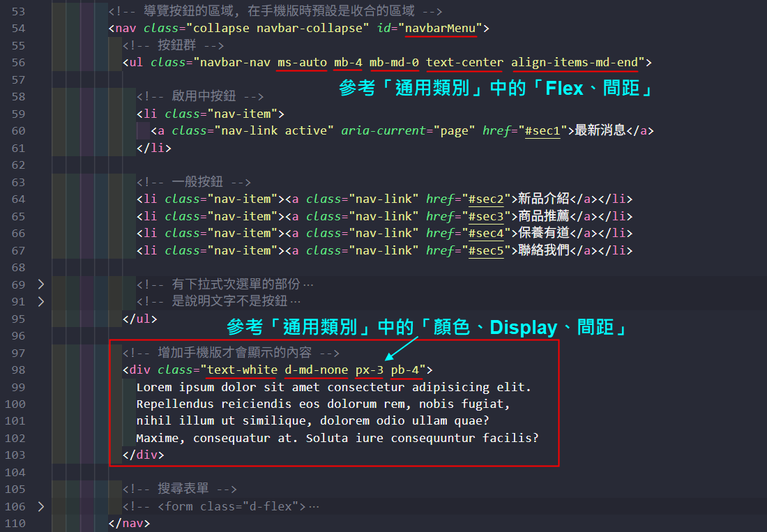Screen dimensions: 767x532
Task: Click the align-items-md-end class name
Action: coord(574,63)
